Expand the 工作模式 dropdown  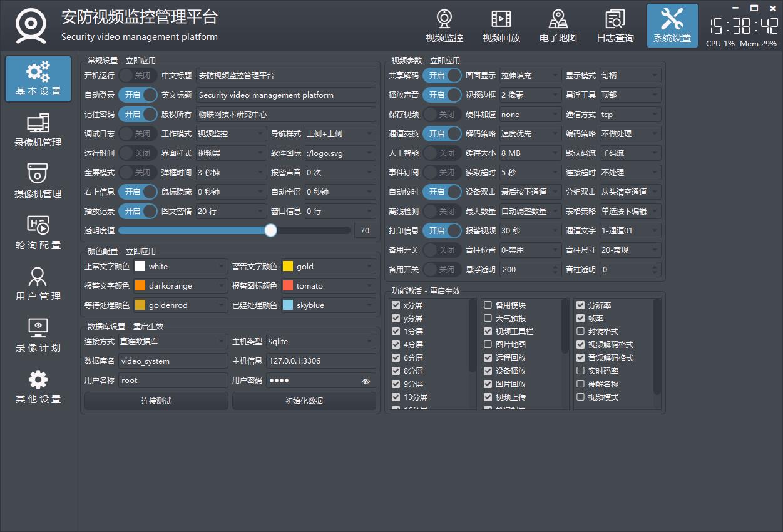231,134
